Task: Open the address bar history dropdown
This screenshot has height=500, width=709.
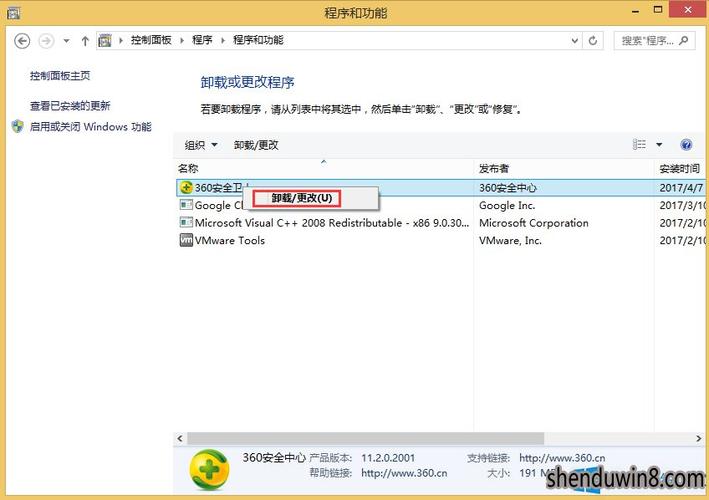Action: [573, 41]
